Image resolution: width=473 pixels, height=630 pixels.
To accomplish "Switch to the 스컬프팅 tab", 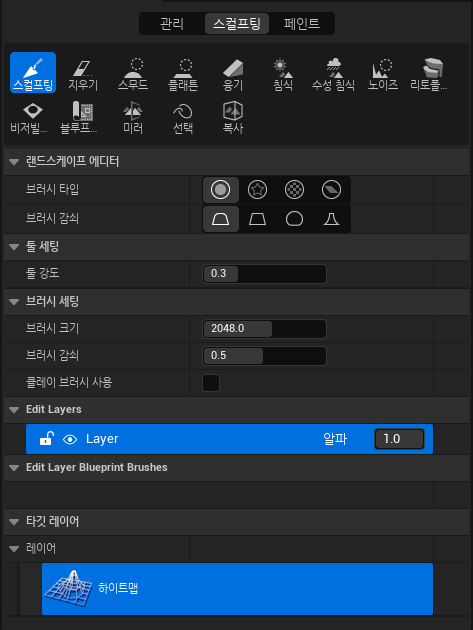I will tap(237, 24).
